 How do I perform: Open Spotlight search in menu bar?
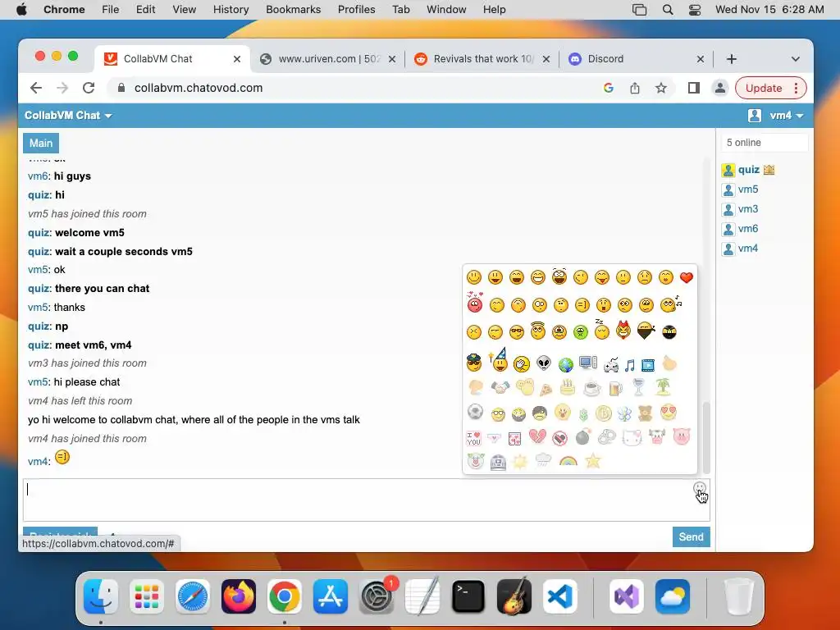(x=668, y=10)
